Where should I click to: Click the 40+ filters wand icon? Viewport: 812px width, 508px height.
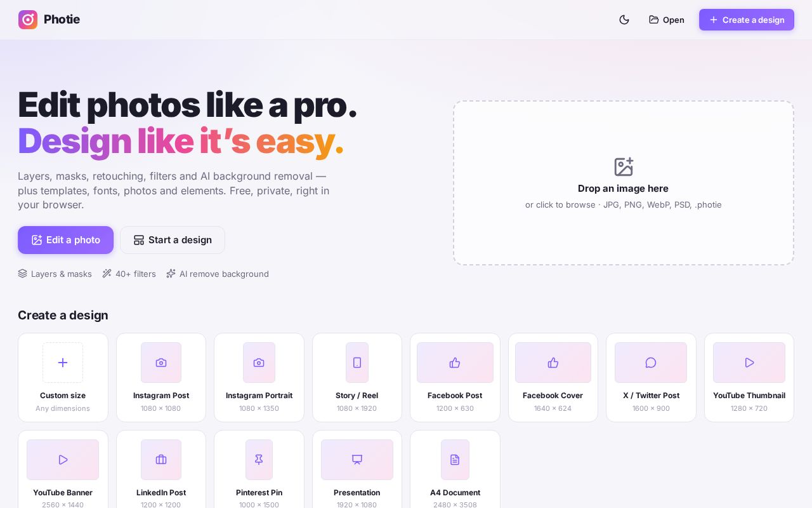107,274
